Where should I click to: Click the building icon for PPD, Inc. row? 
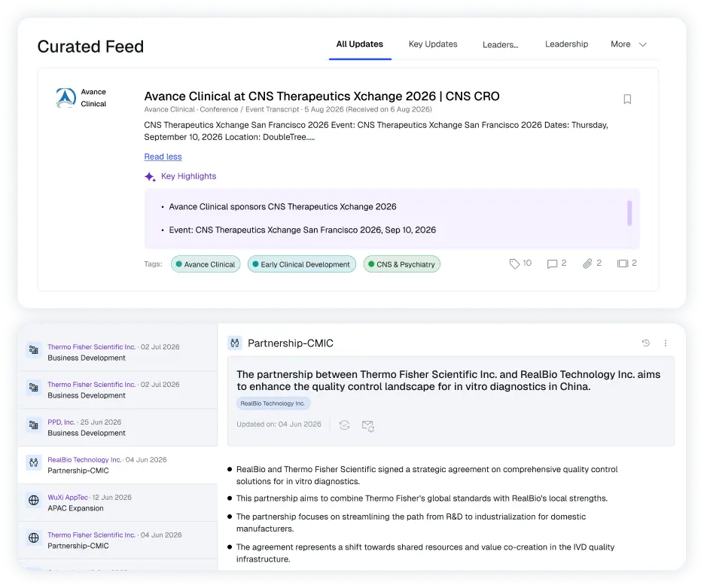pyautogui.click(x=34, y=425)
